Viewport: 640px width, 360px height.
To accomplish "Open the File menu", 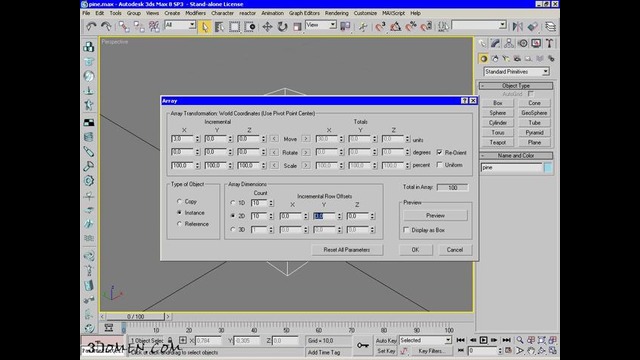I will (86, 13).
